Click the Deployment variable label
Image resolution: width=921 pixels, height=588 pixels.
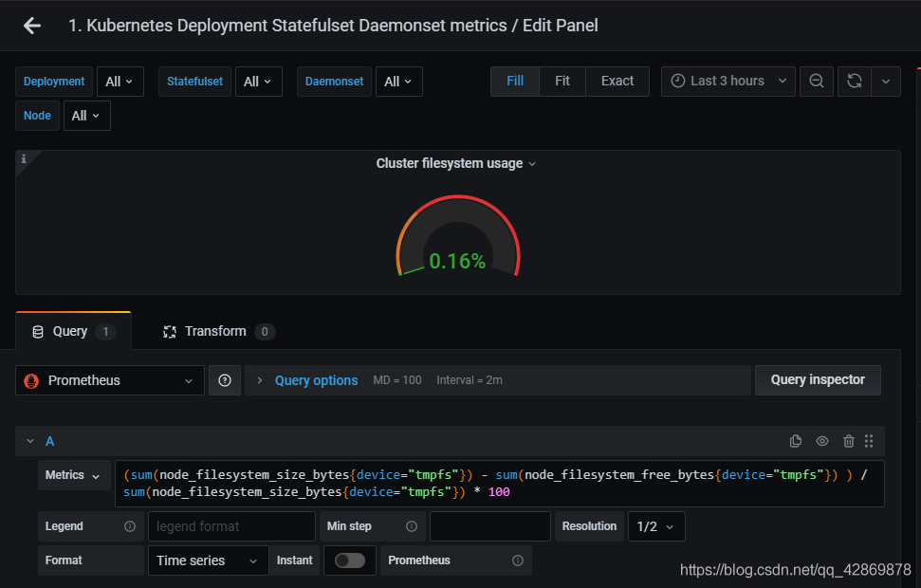(x=54, y=82)
